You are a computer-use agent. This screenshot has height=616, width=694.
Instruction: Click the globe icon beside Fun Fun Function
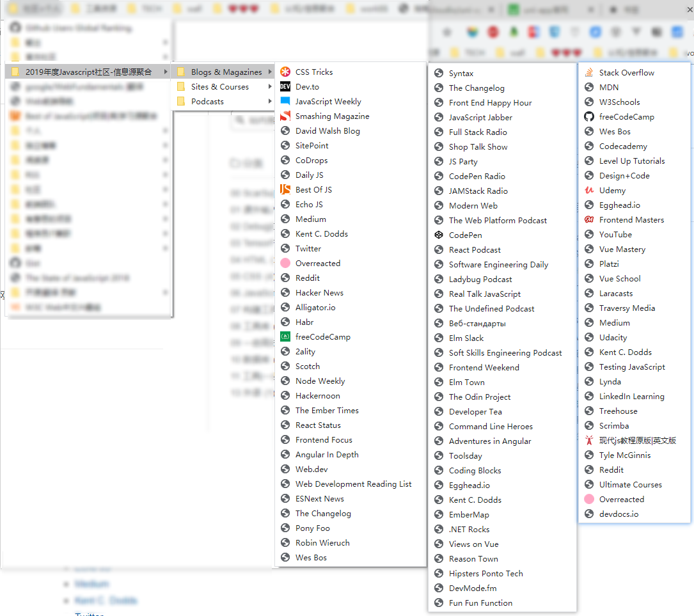pos(439,603)
